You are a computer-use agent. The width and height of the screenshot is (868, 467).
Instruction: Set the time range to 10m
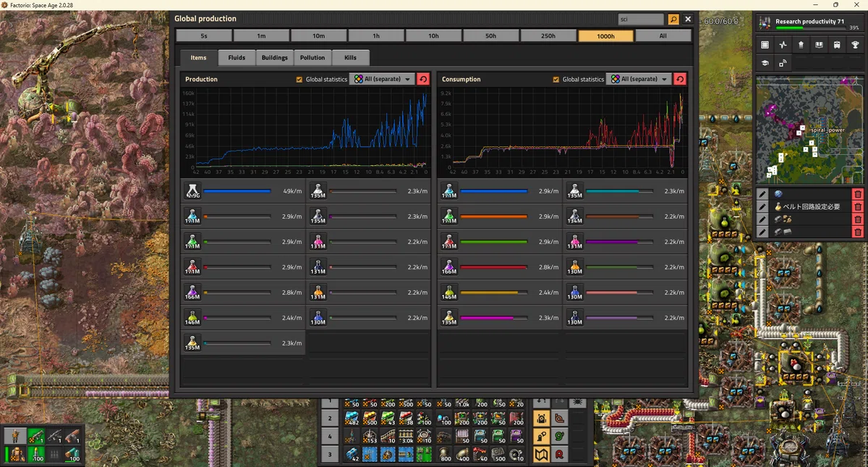coord(318,35)
